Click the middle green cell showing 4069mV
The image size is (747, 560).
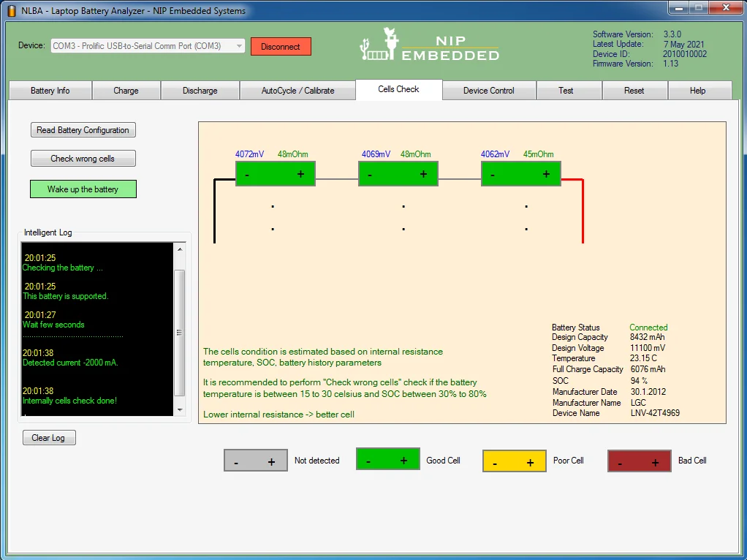coord(398,173)
